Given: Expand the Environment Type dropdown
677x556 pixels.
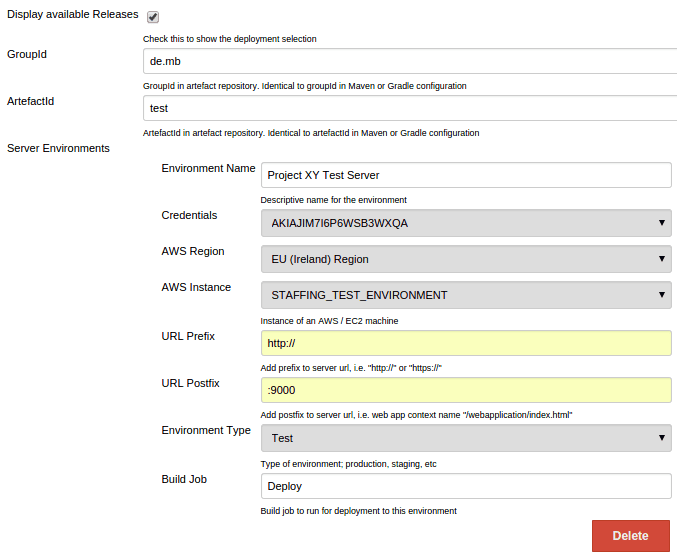Looking at the screenshot, I should coord(465,438).
